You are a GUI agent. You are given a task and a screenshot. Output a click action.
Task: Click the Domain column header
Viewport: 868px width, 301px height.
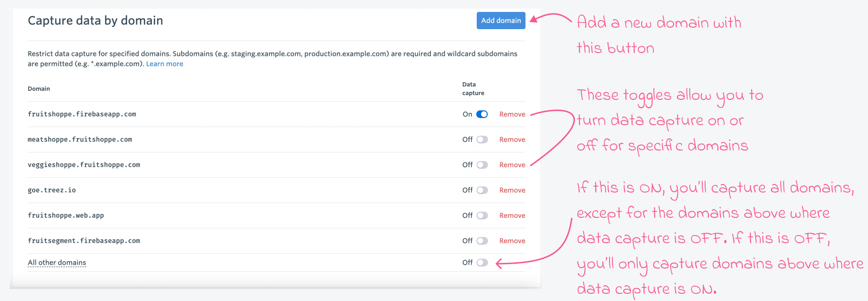(x=39, y=89)
